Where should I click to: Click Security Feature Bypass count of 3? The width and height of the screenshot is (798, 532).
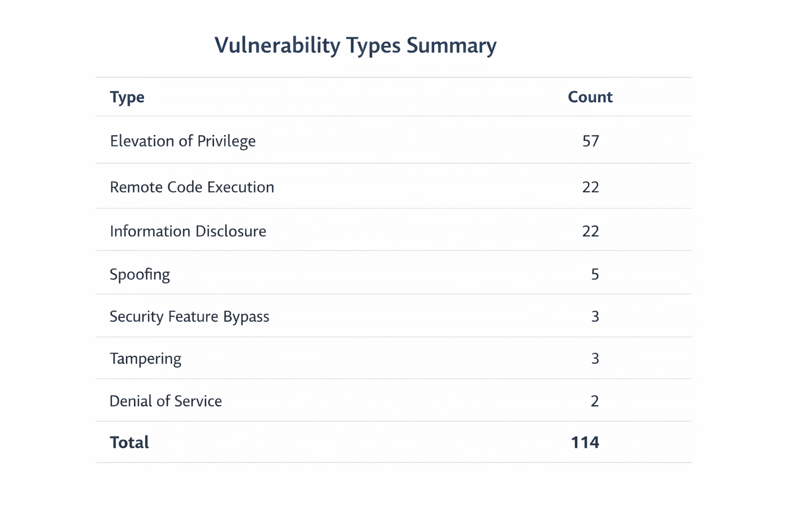point(595,316)
